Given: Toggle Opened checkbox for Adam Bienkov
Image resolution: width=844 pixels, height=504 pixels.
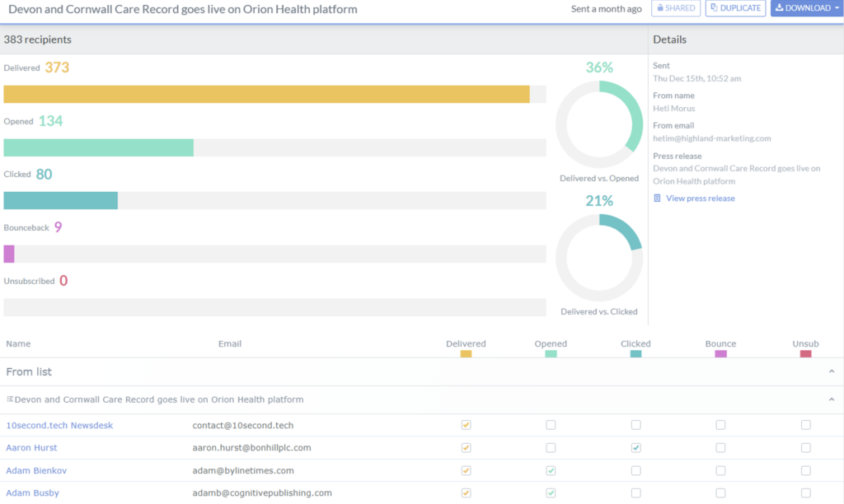Looking at the screenshot, I should [x=551, y=470].
